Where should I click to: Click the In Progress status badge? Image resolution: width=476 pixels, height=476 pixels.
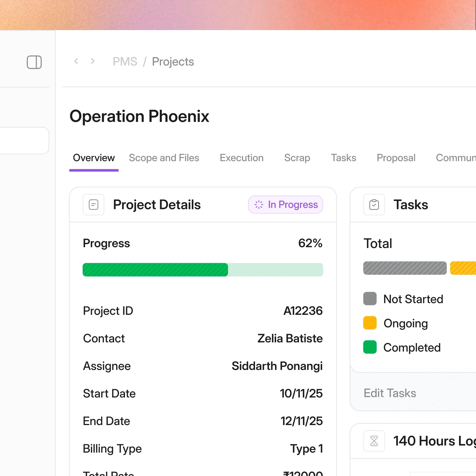(286, 205)
